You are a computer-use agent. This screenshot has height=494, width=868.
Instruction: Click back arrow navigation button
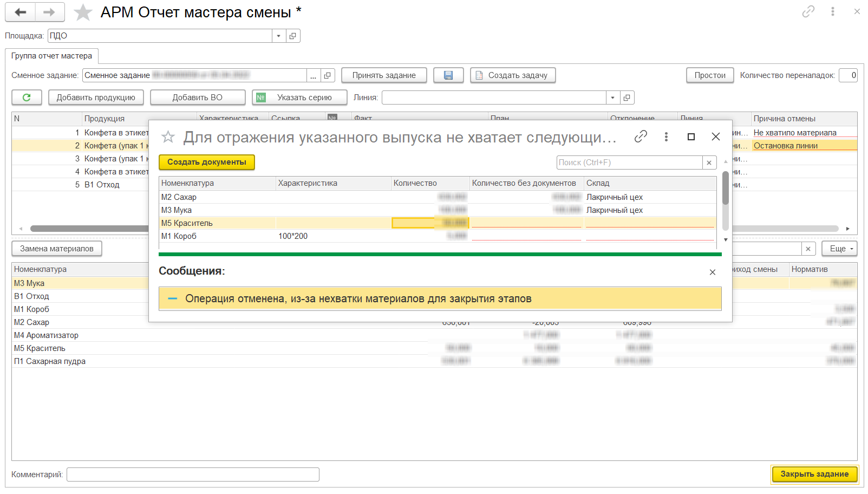[x=21, y=12]
